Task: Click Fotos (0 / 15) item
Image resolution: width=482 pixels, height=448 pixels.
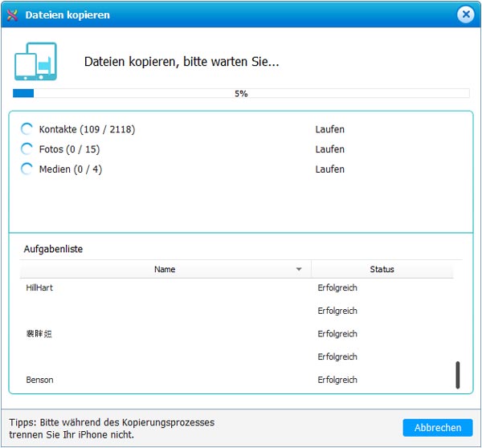Action: (69, 149)
